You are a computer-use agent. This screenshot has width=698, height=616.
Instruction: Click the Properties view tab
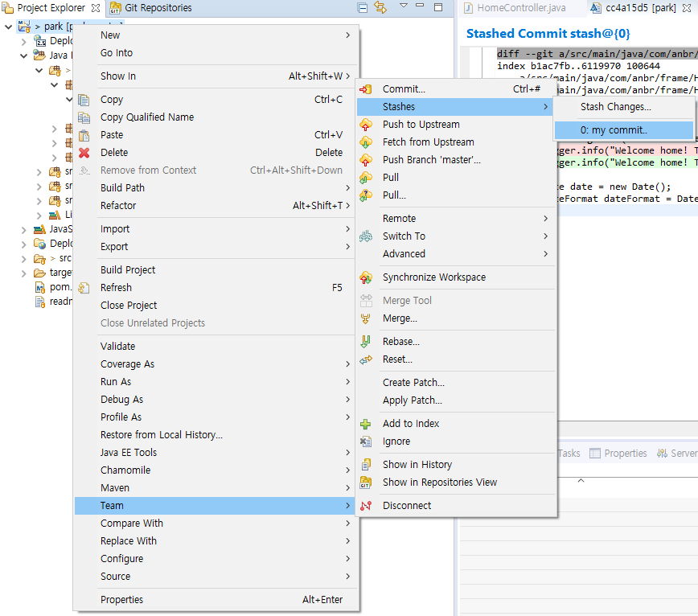point(618,454)
